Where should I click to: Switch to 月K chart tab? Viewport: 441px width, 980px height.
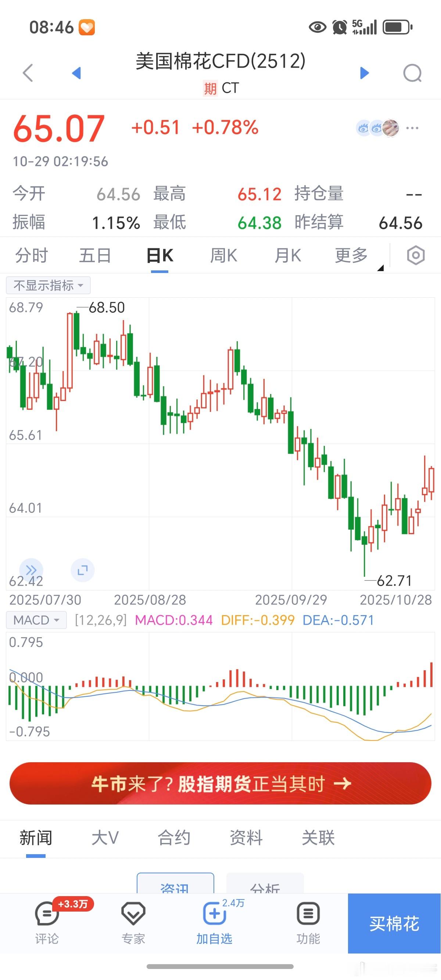[288, 255]
